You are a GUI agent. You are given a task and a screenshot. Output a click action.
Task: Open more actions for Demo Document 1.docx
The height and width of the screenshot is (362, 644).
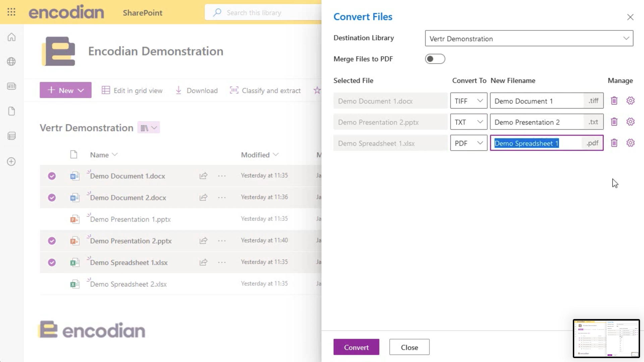[x=222, y=176]
